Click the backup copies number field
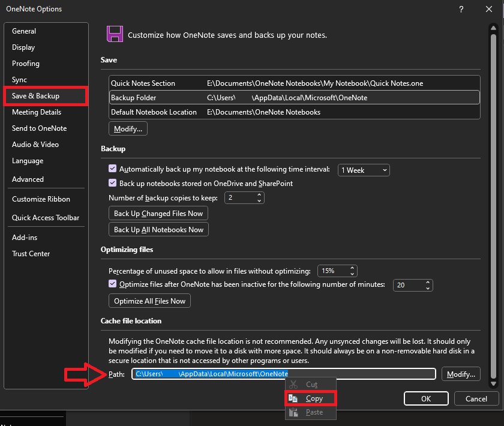Image resolution: width=504 pixels, height=426 pixels. coord(240,198)
